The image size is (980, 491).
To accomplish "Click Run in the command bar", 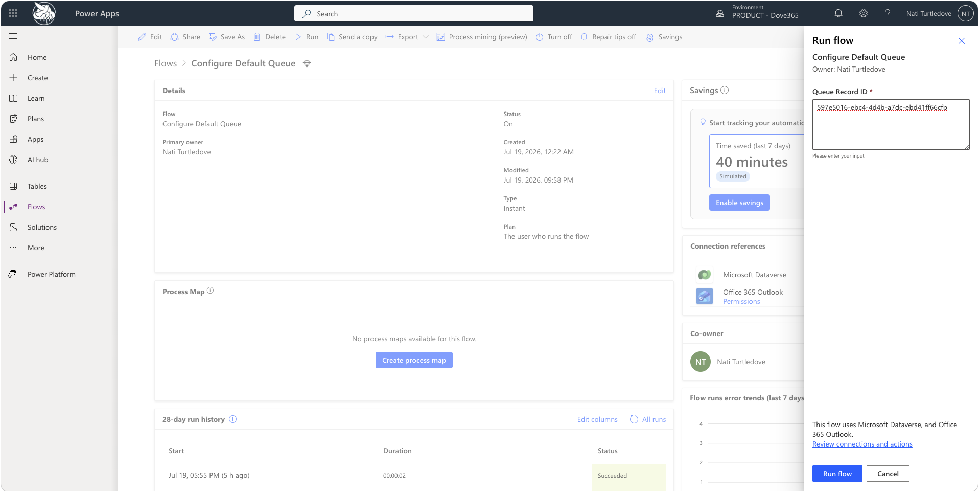I will [x=307, y=37].
